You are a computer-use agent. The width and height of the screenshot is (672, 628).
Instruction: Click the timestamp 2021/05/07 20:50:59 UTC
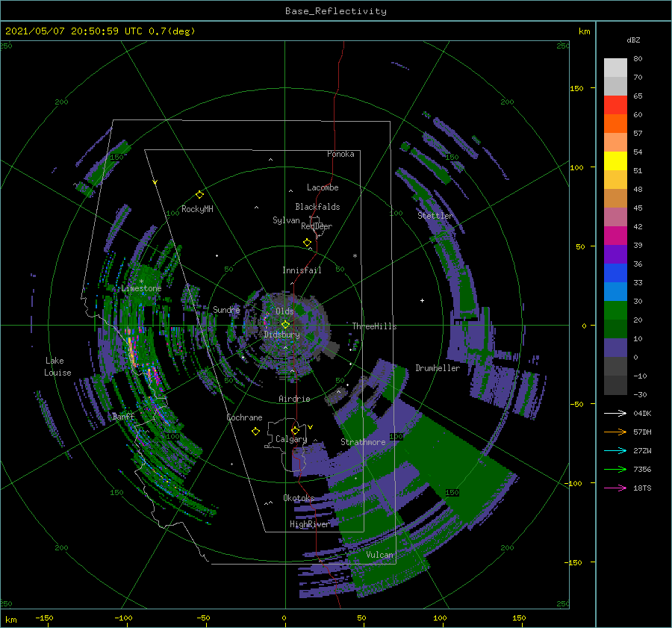[x=74, y=31]
